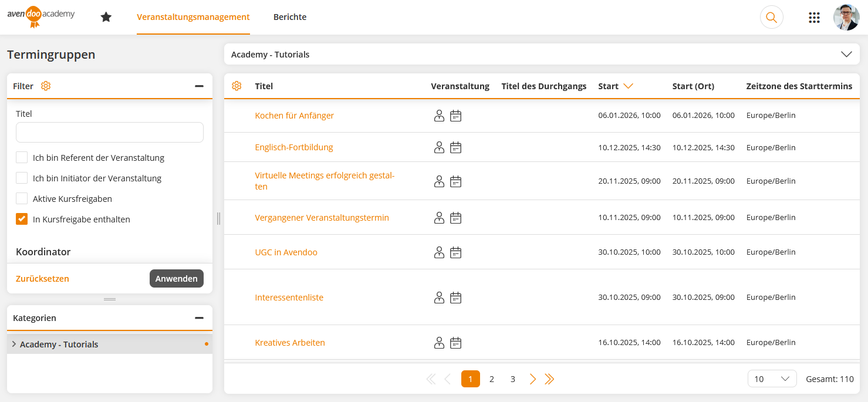Open the search magnifier icon

pyautogui.click(x=771, y=17)
